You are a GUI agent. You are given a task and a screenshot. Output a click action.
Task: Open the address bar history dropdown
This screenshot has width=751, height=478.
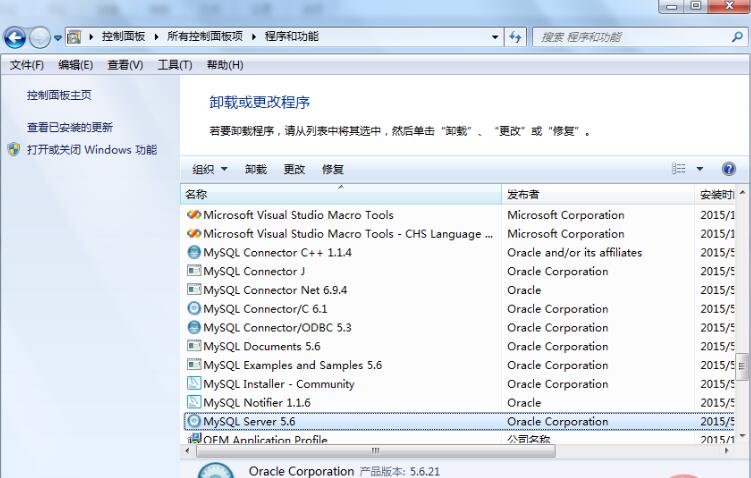pyautogui.click(x=495, y=37)
